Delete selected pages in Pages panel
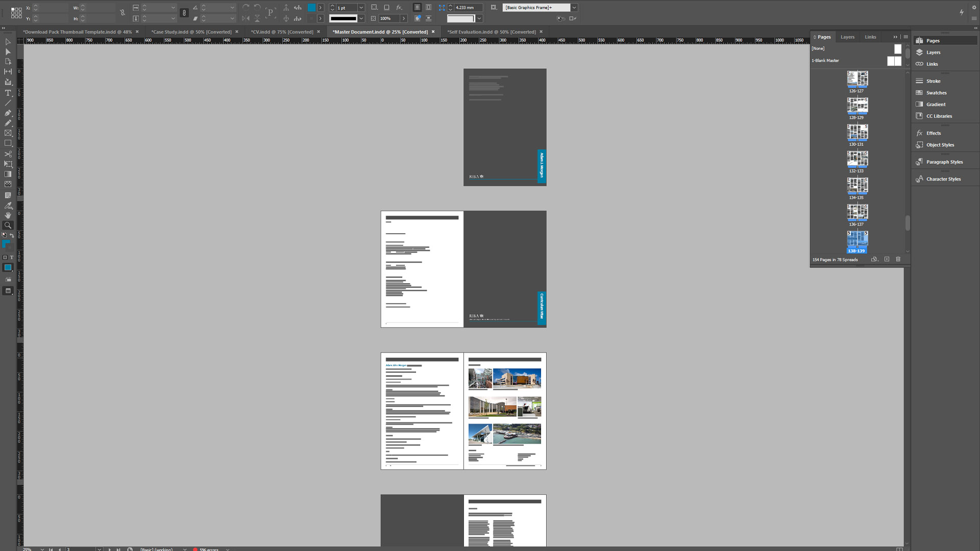Image resolution: width=980 pixels, height=551 pixels. click(x=898, y=259)
